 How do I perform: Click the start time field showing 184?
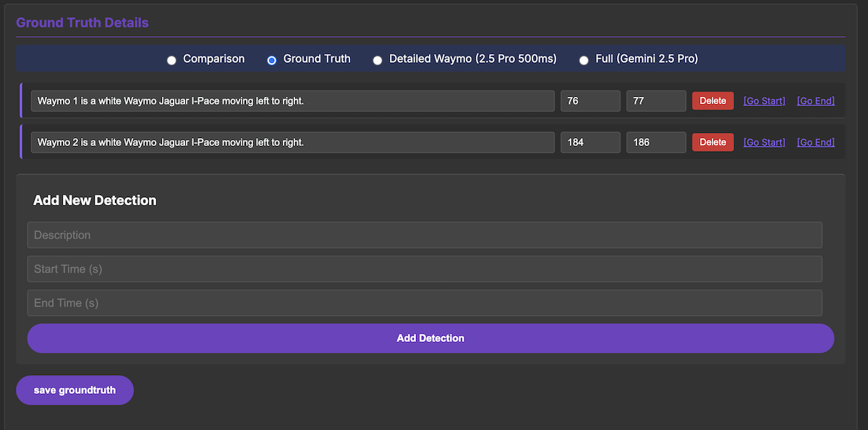tap(590, 142)
